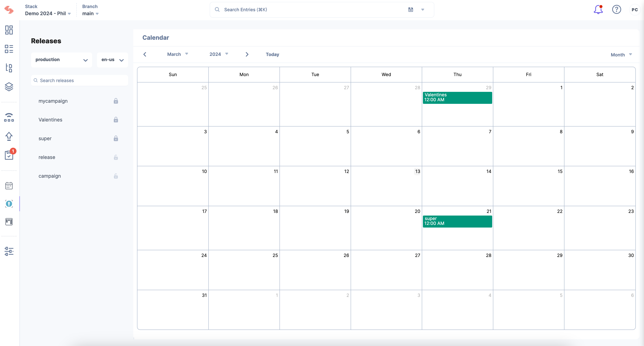Open Content Models sidebar icon
The height and width of the screenshot is (346, 644).
click(9, 68)
